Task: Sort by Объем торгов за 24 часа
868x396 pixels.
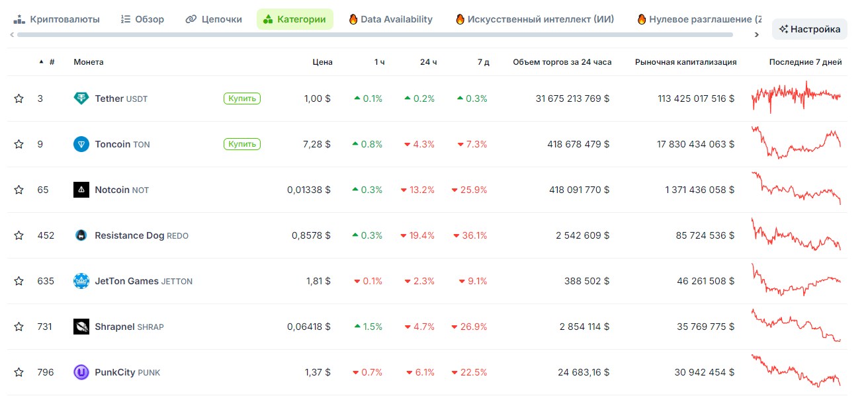Action: (x=562, y=62)
